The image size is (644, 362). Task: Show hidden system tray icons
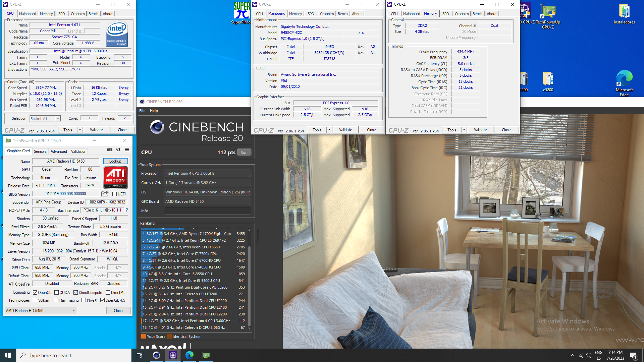pyautogui.click(x=572, y=356)
